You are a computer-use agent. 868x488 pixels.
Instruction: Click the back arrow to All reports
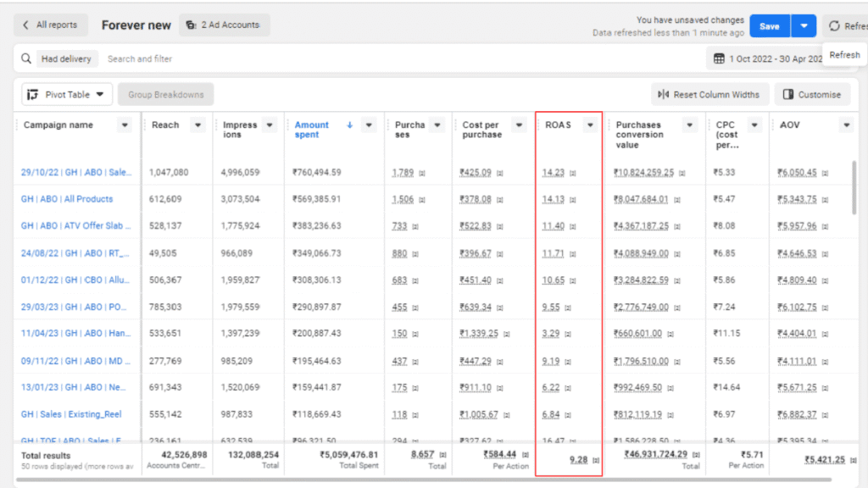pyautogui.click(x=26, y=25)
